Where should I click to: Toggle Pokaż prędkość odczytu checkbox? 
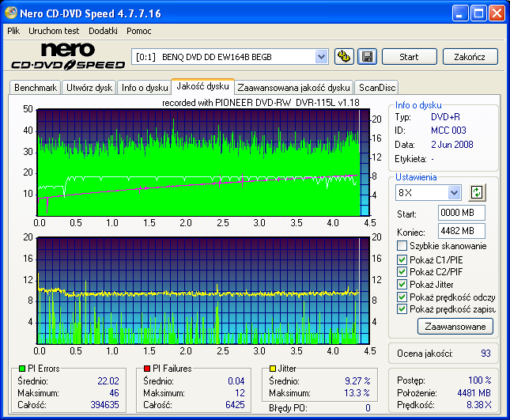(402, 297)
